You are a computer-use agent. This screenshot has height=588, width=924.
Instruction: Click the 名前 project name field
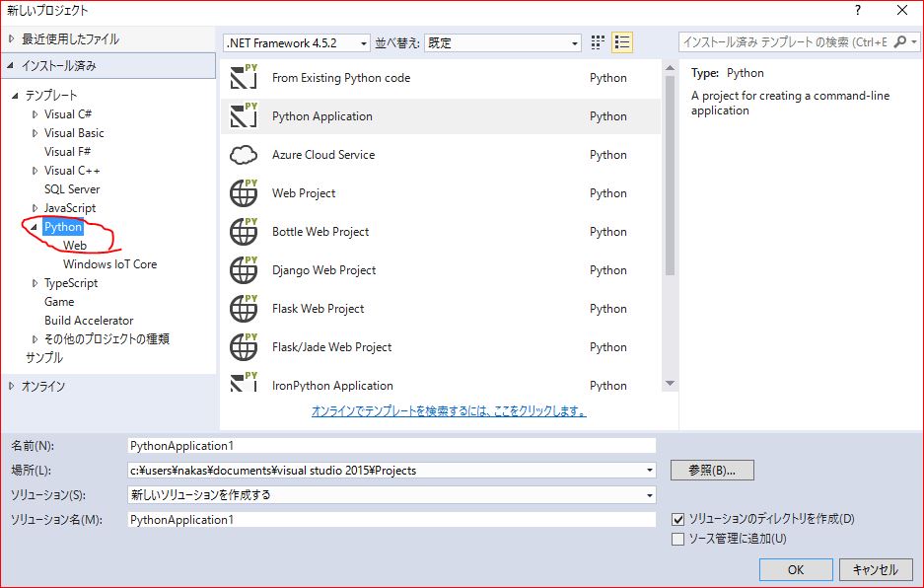(x=391, y=446)
